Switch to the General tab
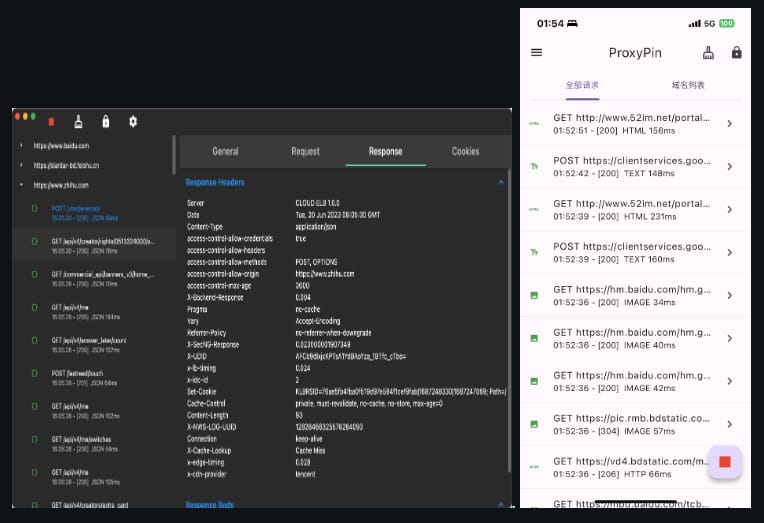764x523 pixels. 225,152
